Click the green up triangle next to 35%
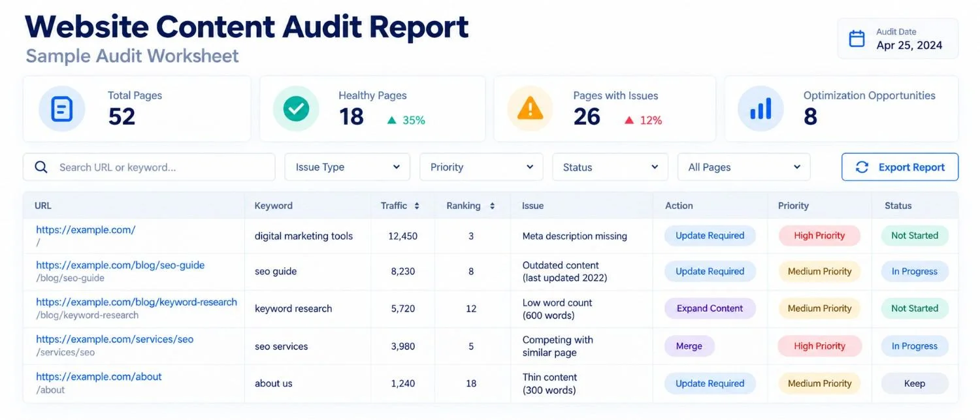980x420 pixels. pyautogui.click(x=391, y=120)
